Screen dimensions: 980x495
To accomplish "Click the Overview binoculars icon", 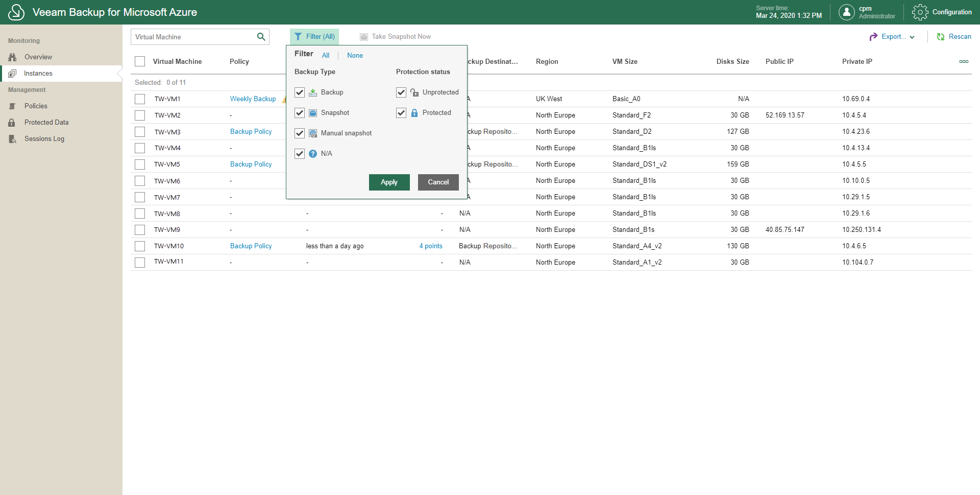I will pos(12,57).
